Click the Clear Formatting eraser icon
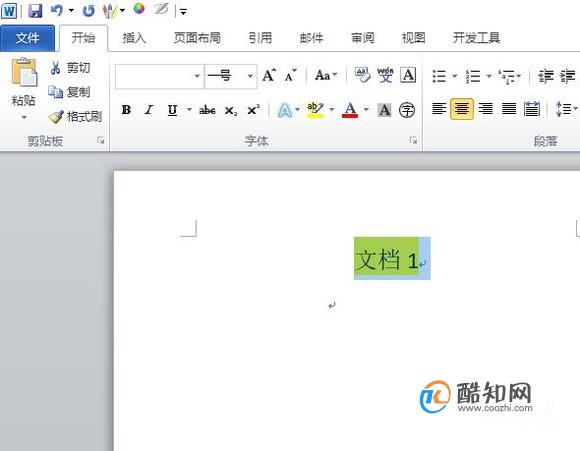580x451 pixels. click(362, 75)
